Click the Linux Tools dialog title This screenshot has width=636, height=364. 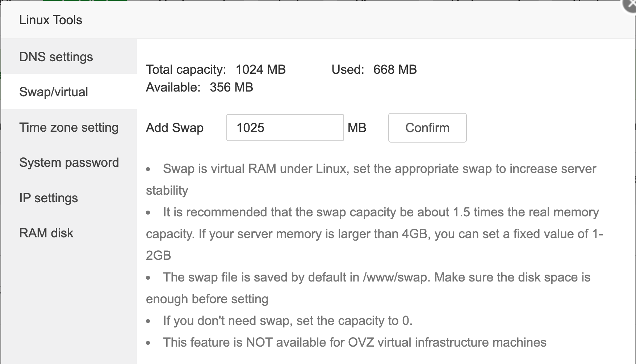click(51, 20)
